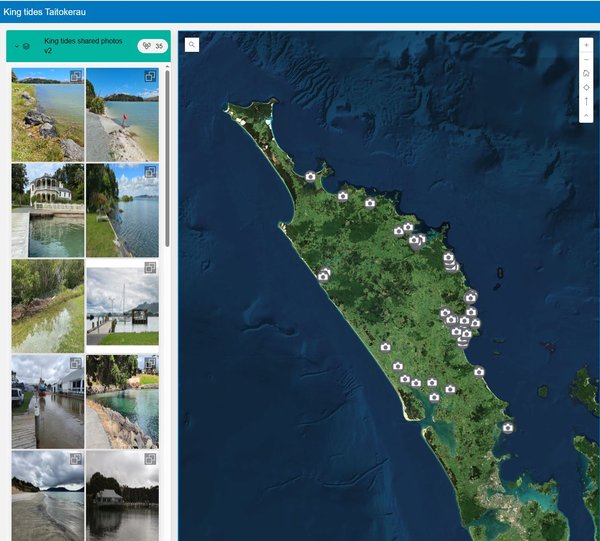
Task: Expand the rocky shoreline photo using its overlay icon
Action: coord(75,76)
